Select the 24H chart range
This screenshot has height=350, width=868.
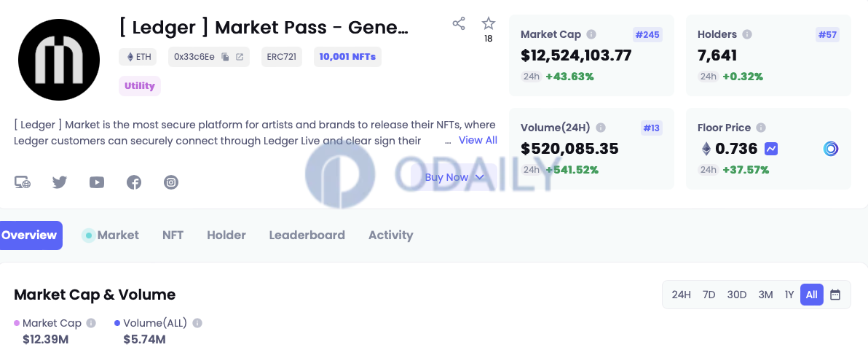coord(682,295)
